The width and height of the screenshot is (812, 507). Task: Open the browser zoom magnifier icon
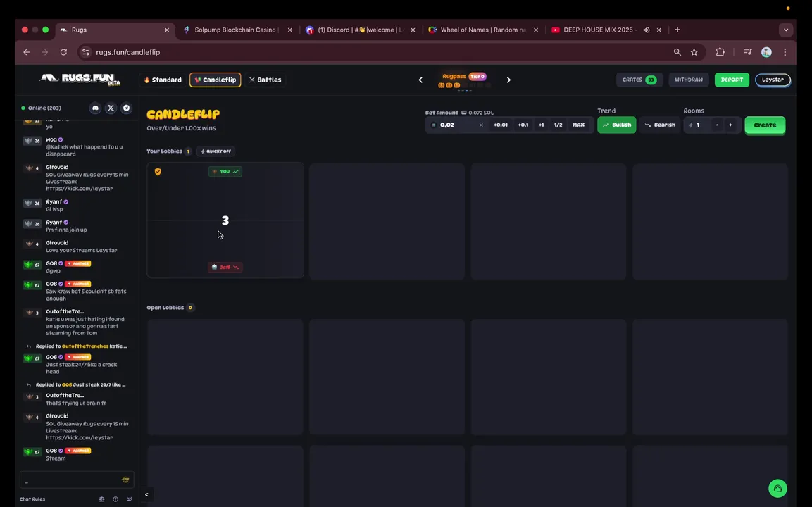(677, 52)
